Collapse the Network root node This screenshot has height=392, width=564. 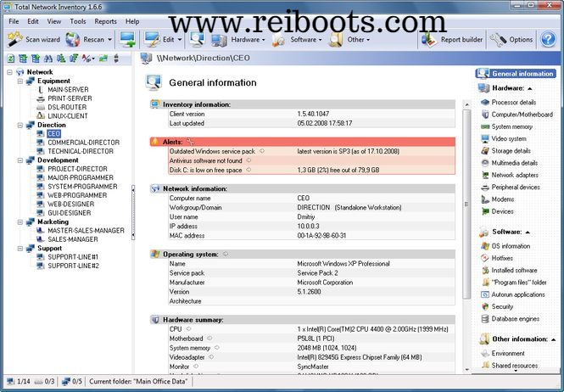click(9, 72)
